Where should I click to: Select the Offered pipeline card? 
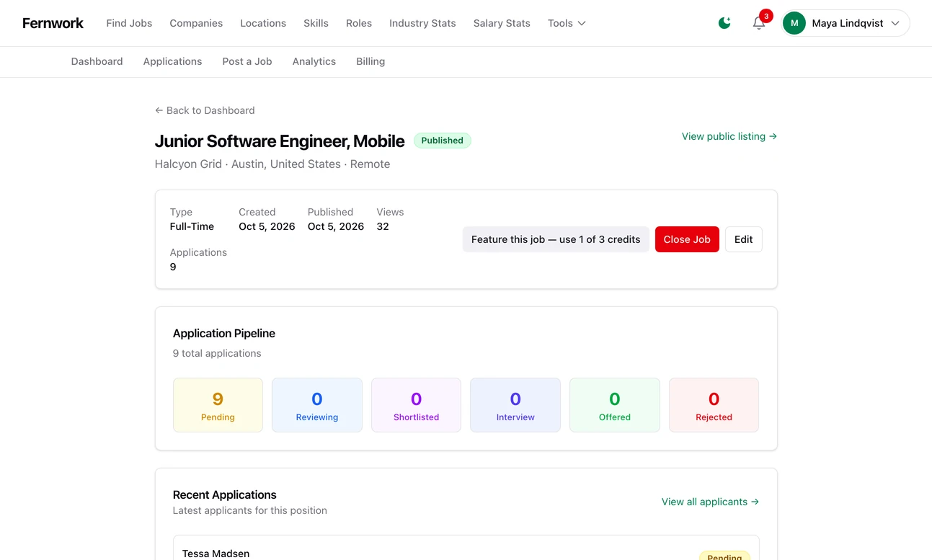(x=615, y=405)
